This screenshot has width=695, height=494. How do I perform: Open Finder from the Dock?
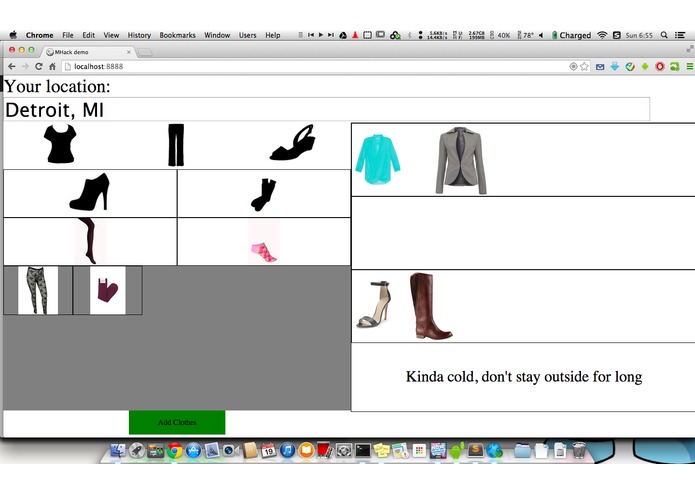pyautogui.click(x=118, y=451)
